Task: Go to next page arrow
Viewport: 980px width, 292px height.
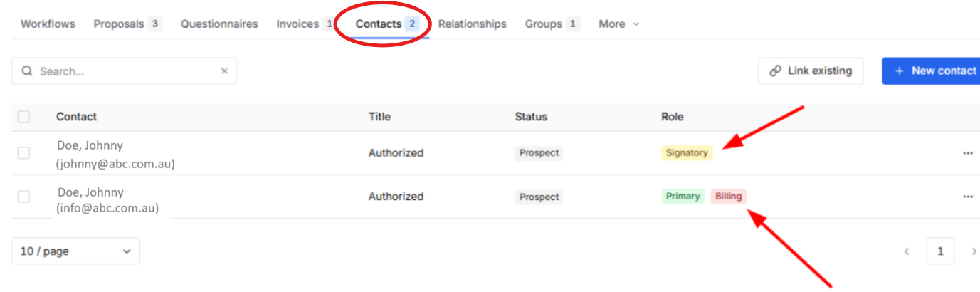Action: [974, 251]
